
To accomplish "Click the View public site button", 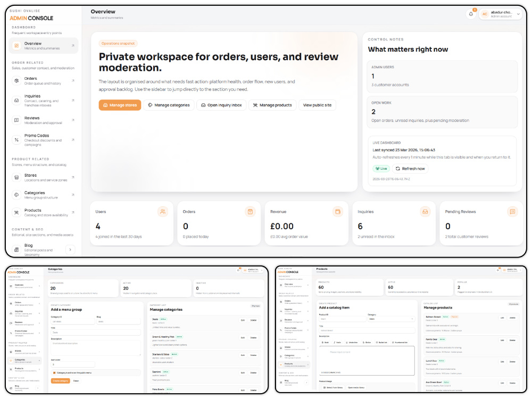I will 317,105.
